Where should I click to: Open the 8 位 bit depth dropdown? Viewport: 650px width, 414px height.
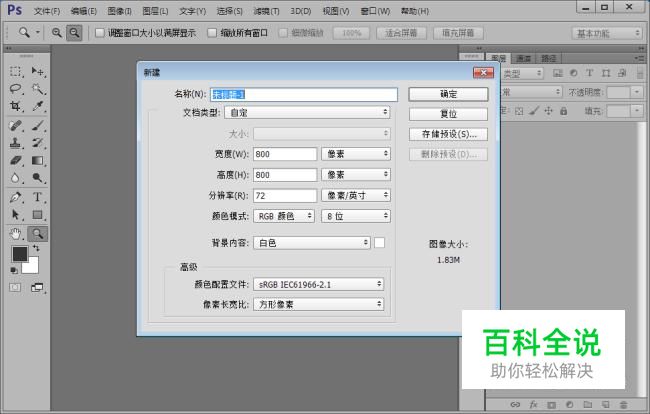(x=356, y=216)
